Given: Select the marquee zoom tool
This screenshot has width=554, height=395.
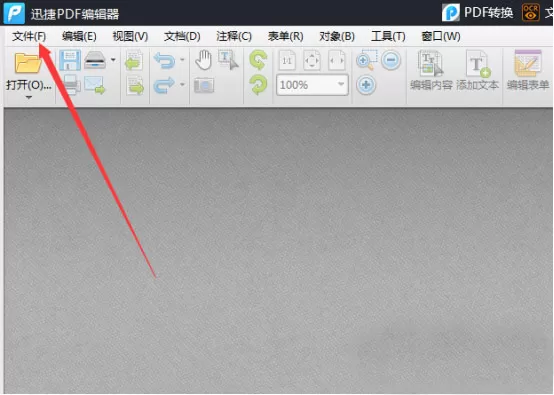Looking at the screenshot, I should [366, 60].
